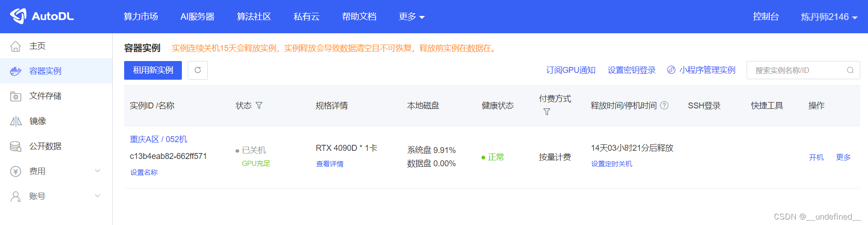
Task: Click 订阅GPU通知 link
Action: click(x=571, y=70)
